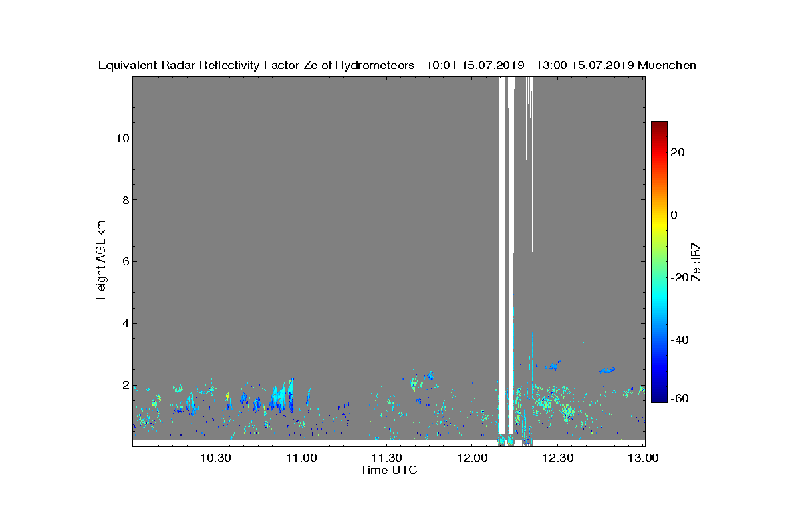Click the colorbar value 0
The height and width of the screenshot is (532, 798).
point(674,215)
